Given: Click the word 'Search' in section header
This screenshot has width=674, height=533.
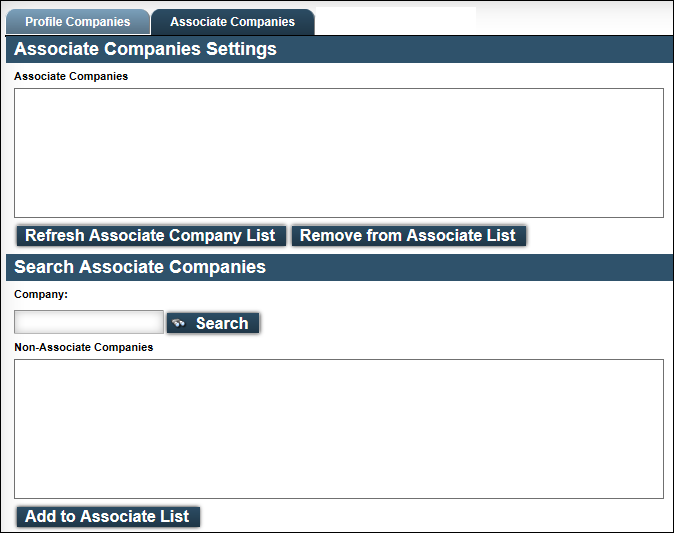Looking at the screenshot, I should [x=44, y=267].
